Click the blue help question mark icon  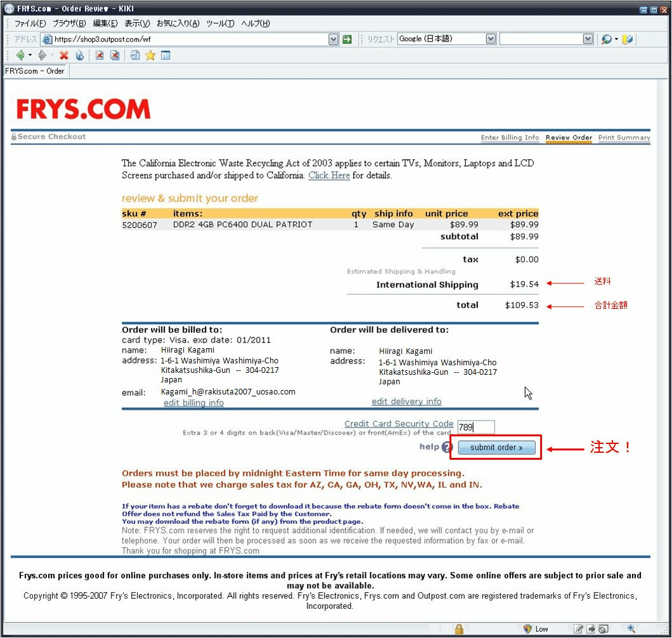(446, 447)
